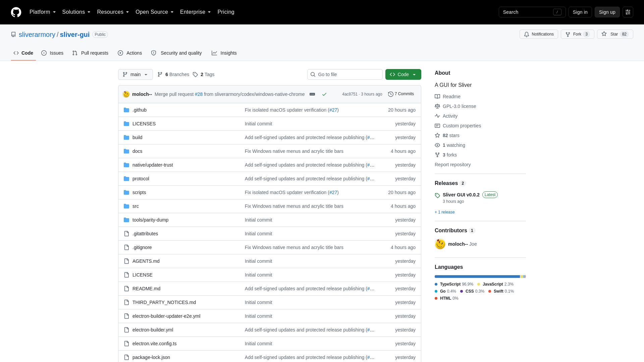Screen dimensions: 644x362
Task: Open the src folder
Action: click(x=136, y=206)
